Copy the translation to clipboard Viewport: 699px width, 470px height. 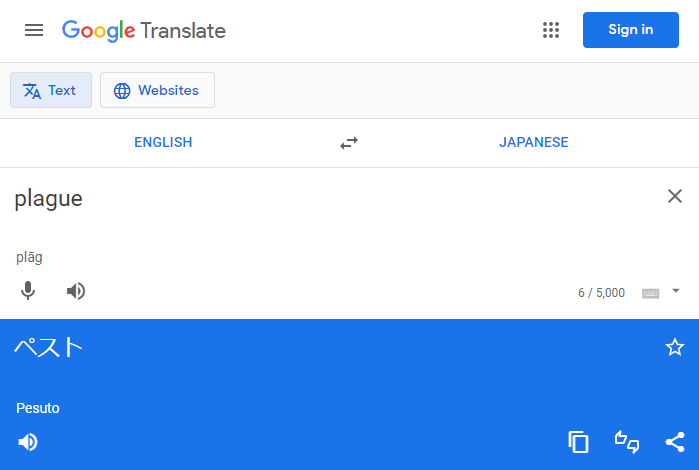pyautogui.click(x=578, y=442)
